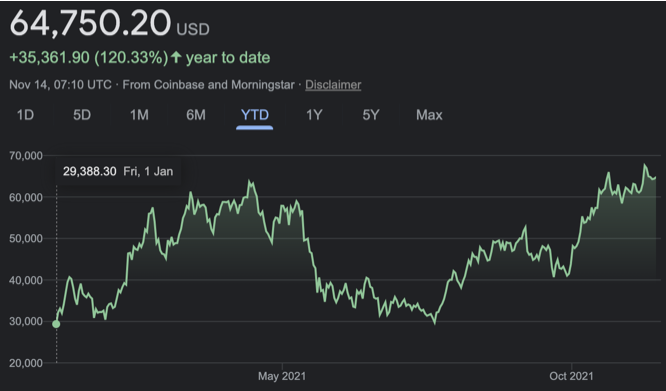
Task: Click the USD currency label
Action: pyautogui.click(x=193, y=29)
